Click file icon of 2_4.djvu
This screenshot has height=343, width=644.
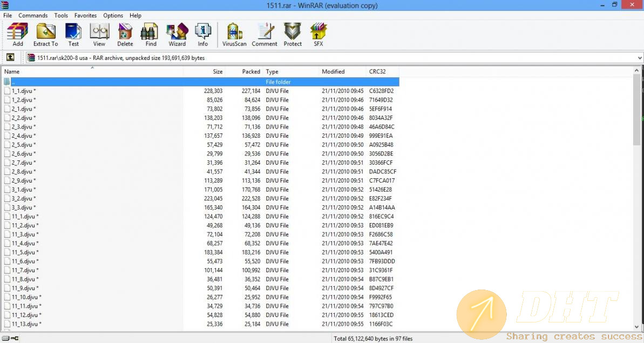pyautogui.click(x=7, y=136)
